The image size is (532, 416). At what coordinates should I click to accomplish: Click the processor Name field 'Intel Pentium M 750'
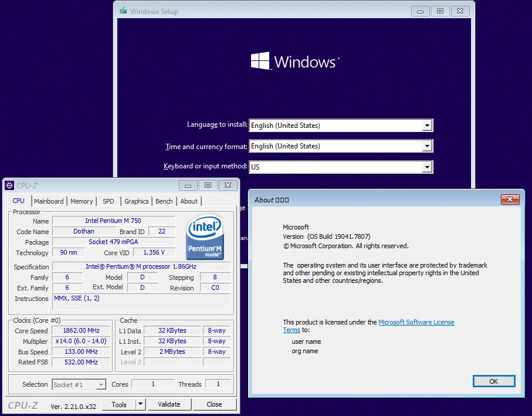(113, 221)
